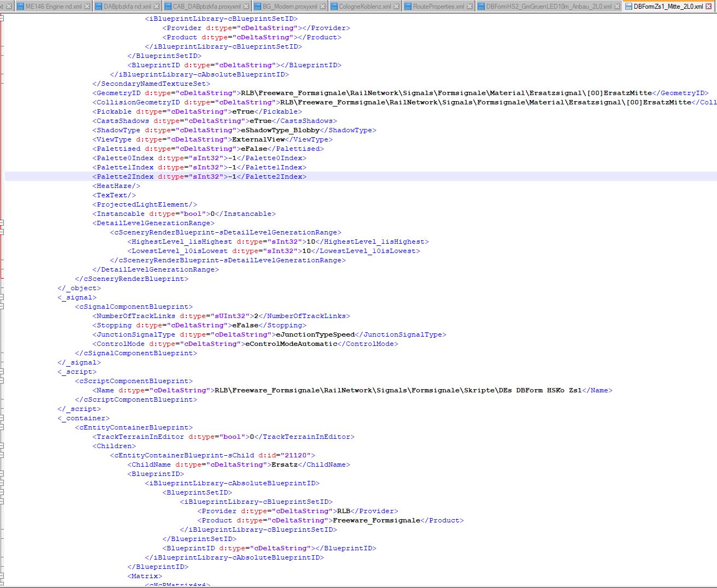Fold the DetailLevelGenerationRange element
The width and height of the screenshot is (717, 588).
click(x=2, y=223)
